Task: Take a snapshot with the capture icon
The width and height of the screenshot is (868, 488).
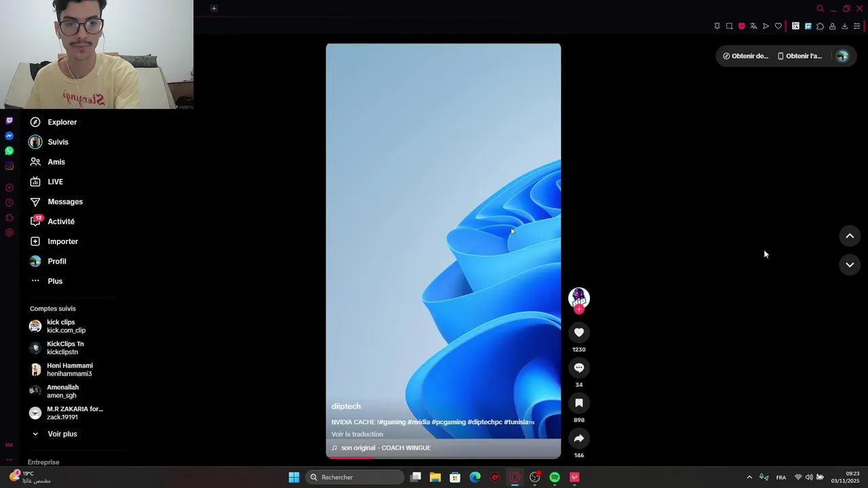Action: click(x=729, y=26)
